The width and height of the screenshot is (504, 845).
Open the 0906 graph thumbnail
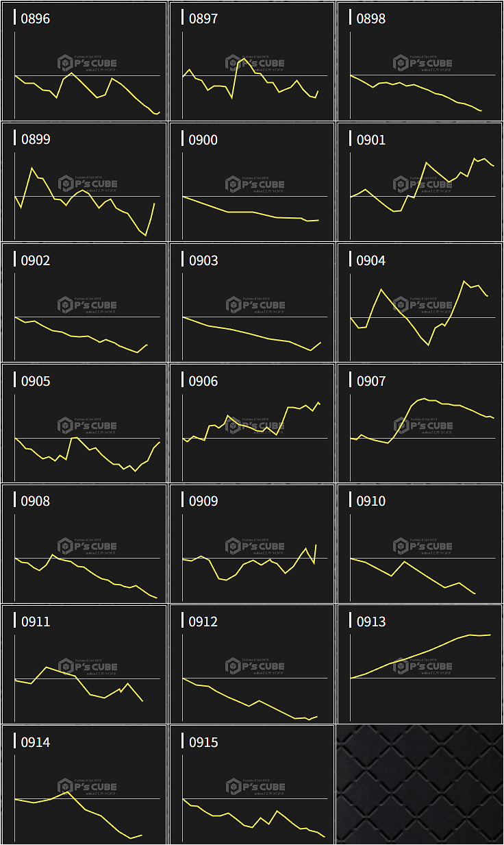tap(252, 424)
